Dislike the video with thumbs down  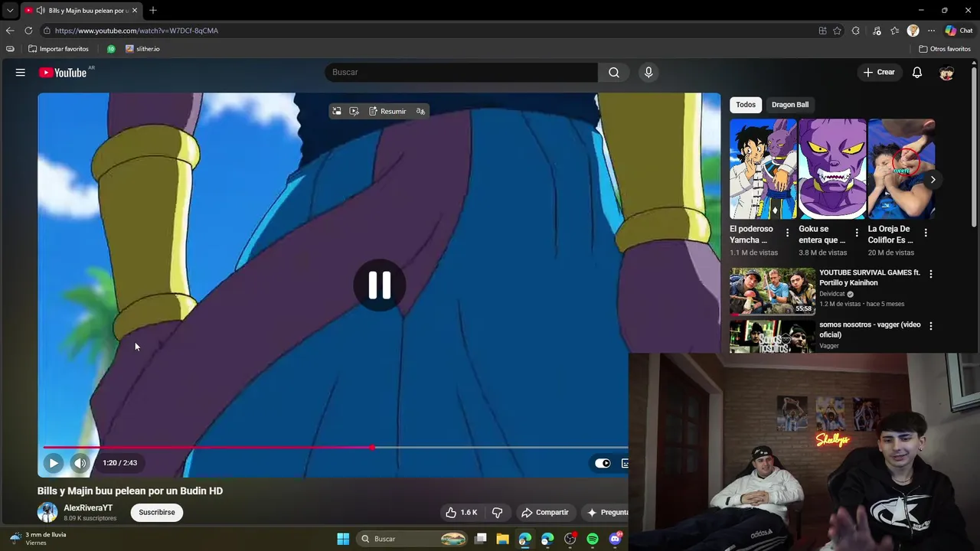point(497,512)
